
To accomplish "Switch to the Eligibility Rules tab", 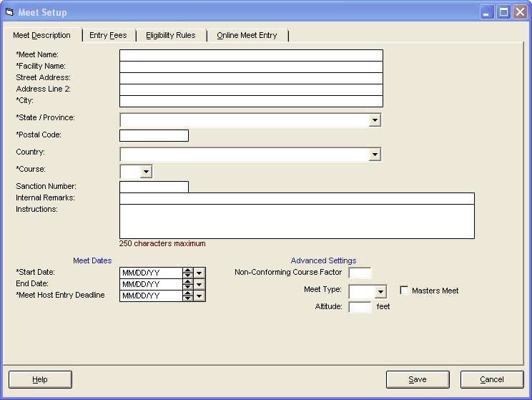I will (170, 35).
